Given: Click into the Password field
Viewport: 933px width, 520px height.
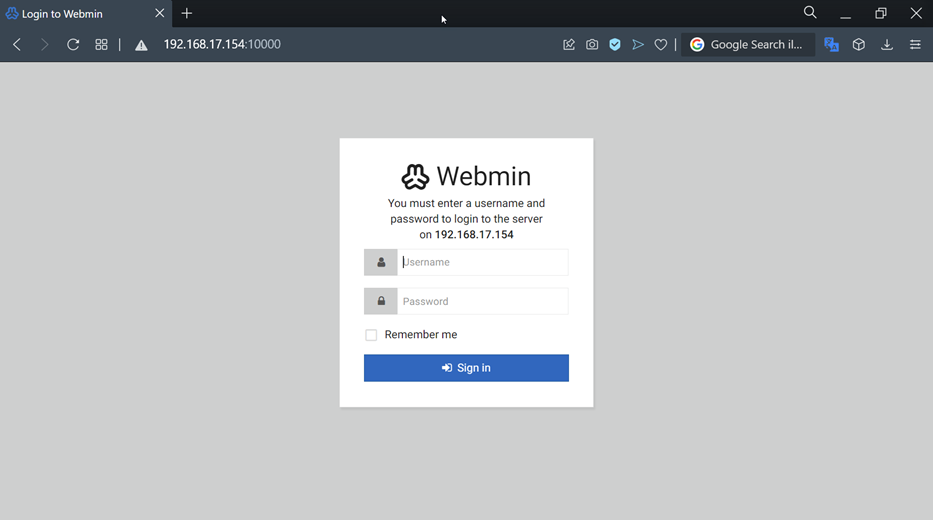Looking at the screenshot, I should (x=482, y=301).
